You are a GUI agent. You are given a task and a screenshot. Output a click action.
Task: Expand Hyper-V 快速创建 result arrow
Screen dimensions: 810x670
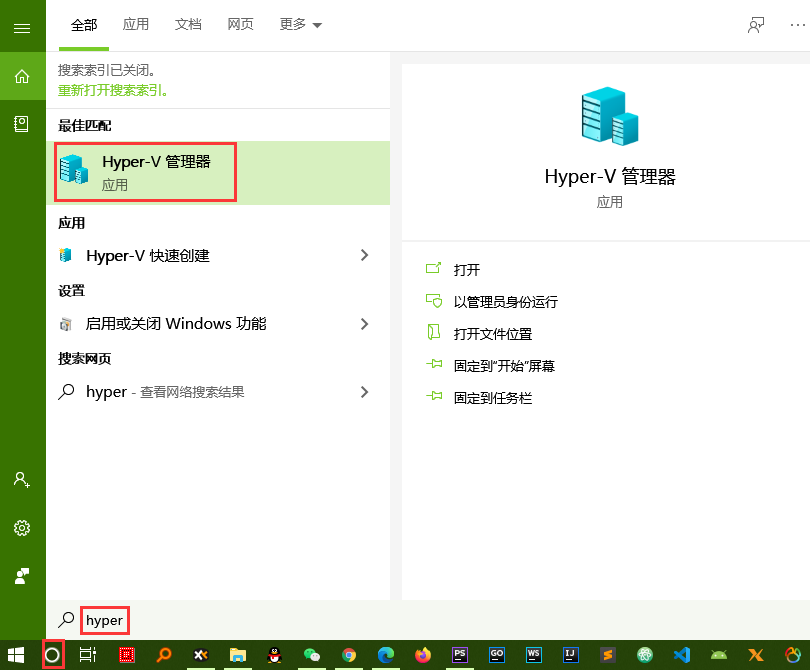[364, 256]
